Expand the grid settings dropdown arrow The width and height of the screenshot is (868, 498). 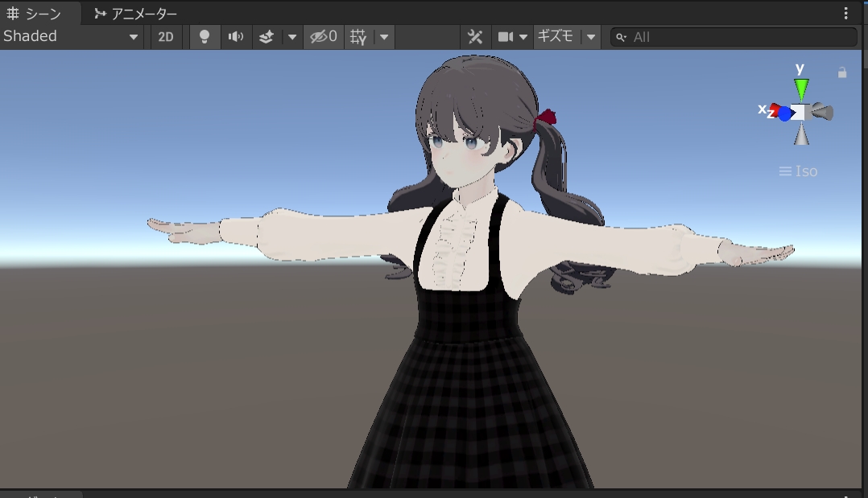click(x=385, y=37)
